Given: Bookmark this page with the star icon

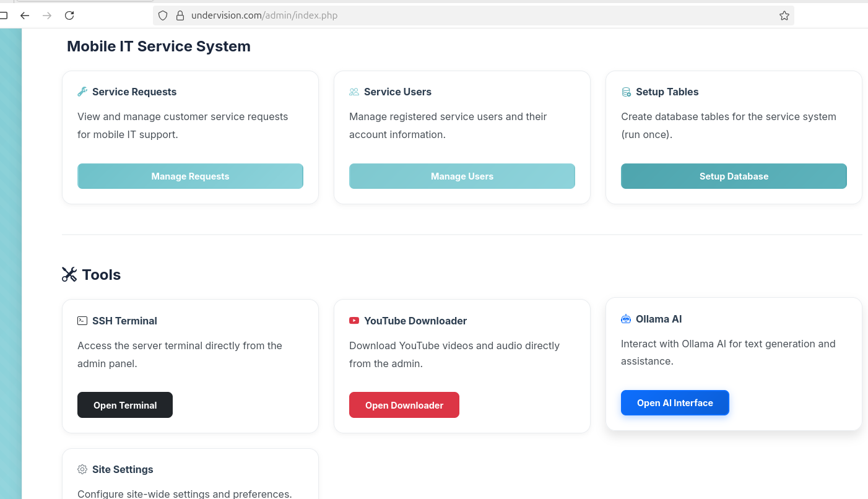Looking at the screenshot, I should (x=784, y=15).
